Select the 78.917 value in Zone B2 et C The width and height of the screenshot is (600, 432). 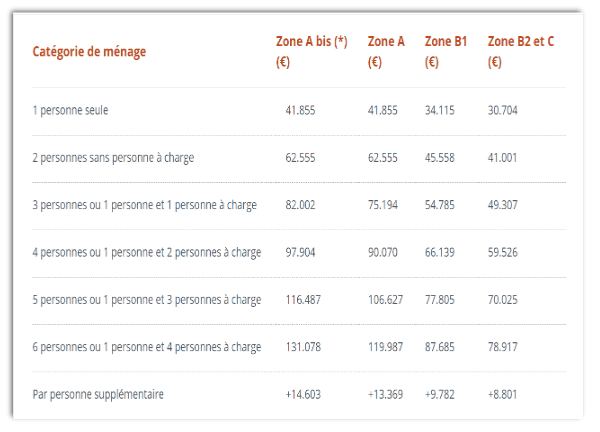503,347
